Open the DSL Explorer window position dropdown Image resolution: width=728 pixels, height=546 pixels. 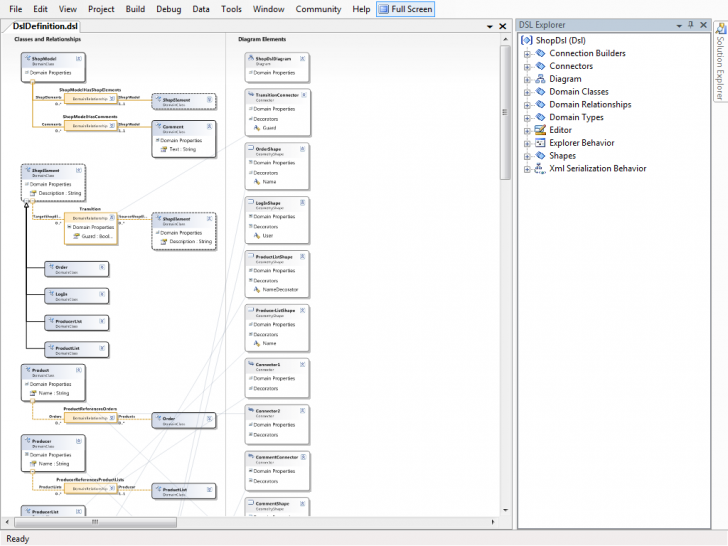tap(681, 25)
